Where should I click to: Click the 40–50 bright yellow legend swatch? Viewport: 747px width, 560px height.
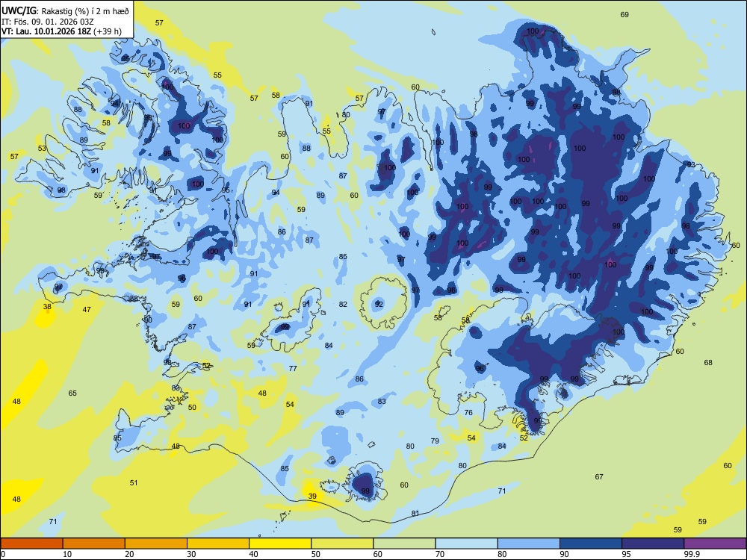[x=280, y=544]
